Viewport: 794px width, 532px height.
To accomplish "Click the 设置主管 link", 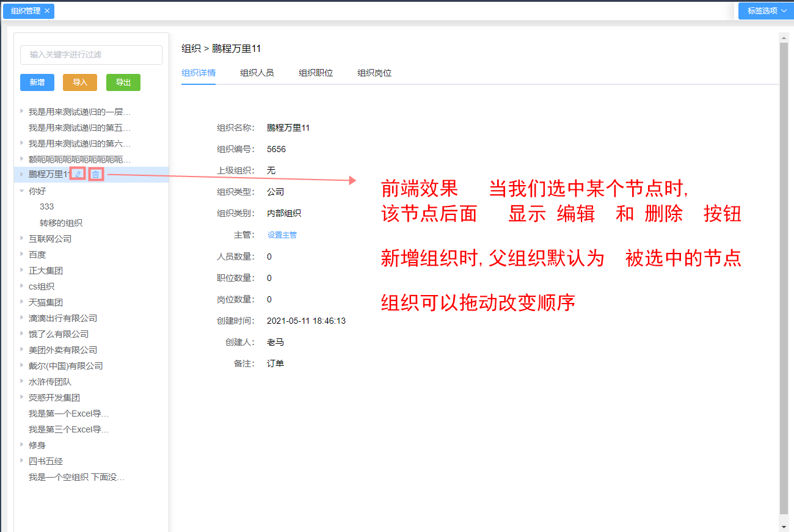I will coord(282,235).
